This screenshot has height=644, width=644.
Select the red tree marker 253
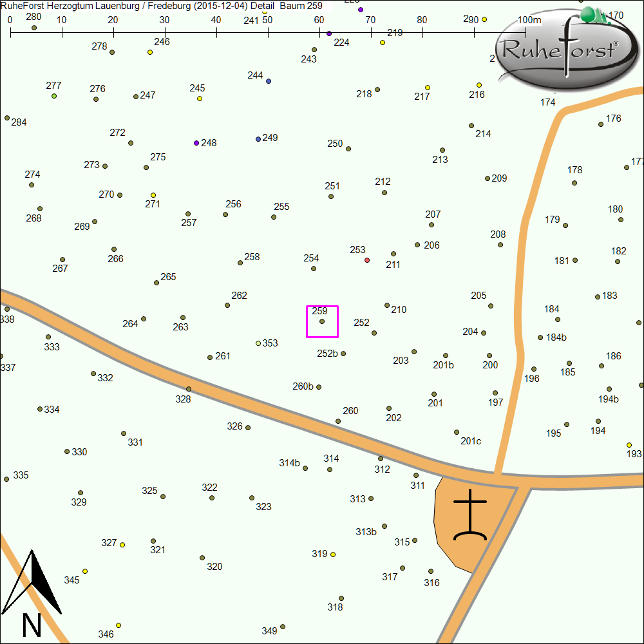click(x=367, y=260)
